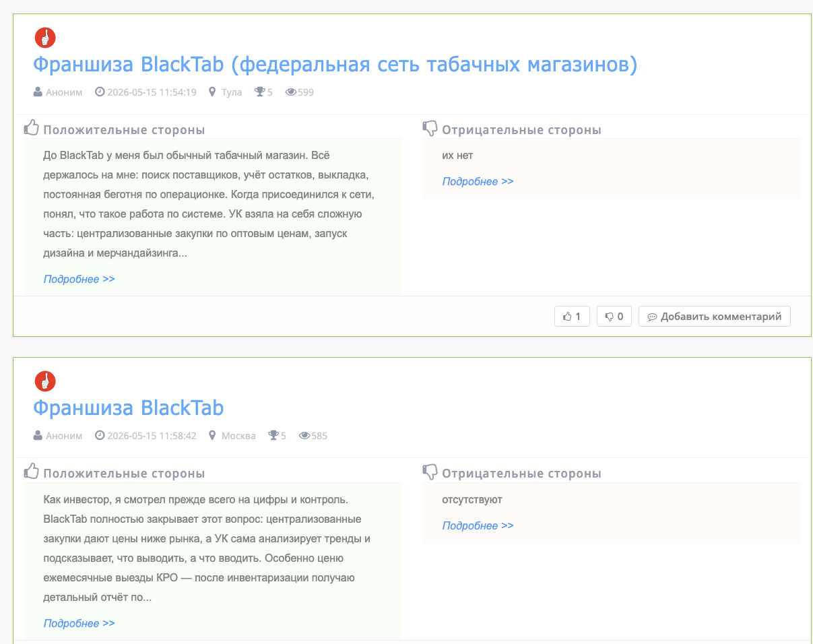Click the Добавить комментарий button
This screenshot has height=644, width=813.
(715, 316)
